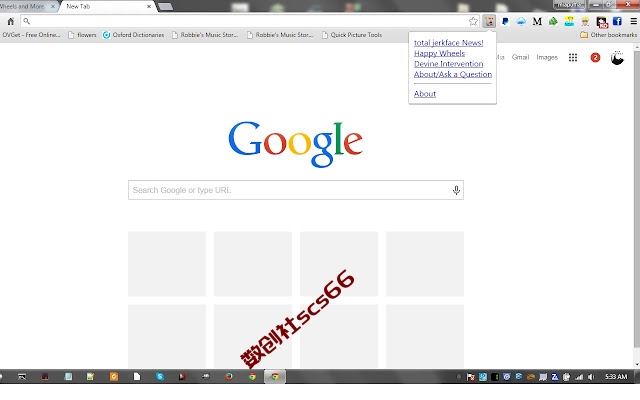Screen dimensions: 640x400
Task: Click the Happy Wheels face extension icon
Action: tap(489, 21)
